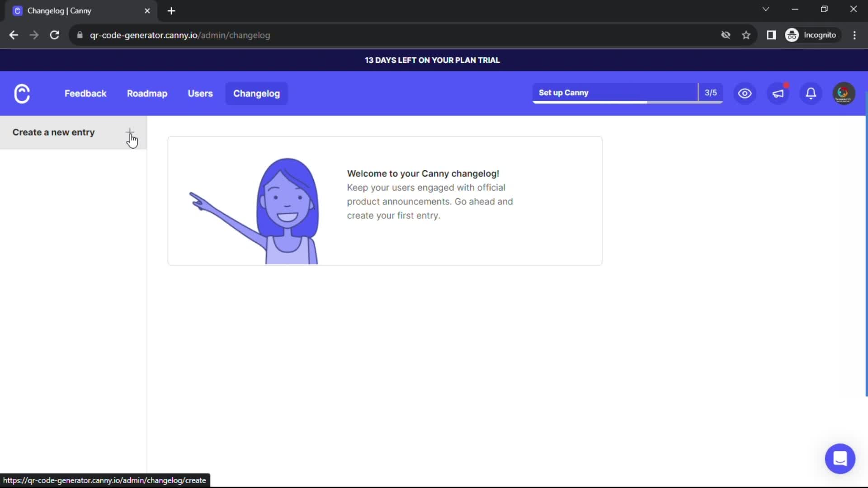Select the Users navigation link
This screenshot has width=868, height=488.
coord(200,94)
